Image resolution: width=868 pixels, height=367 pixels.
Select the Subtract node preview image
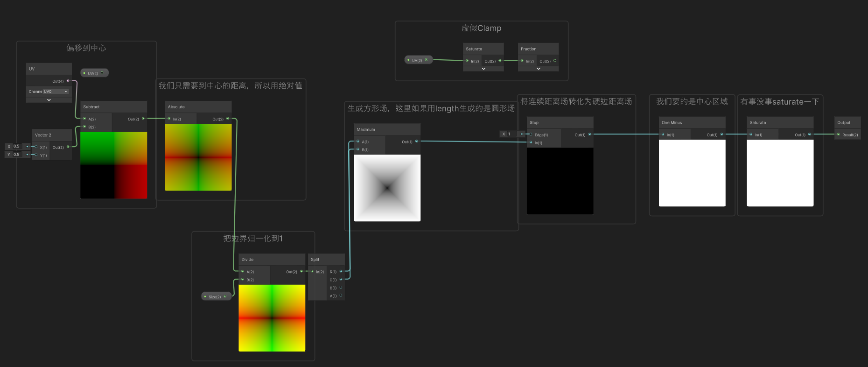[x=114, y=165]
